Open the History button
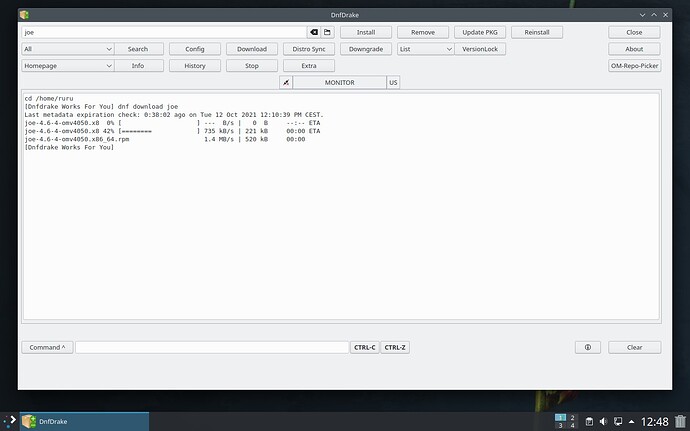 pyautogui.click(x=195, y=66)
